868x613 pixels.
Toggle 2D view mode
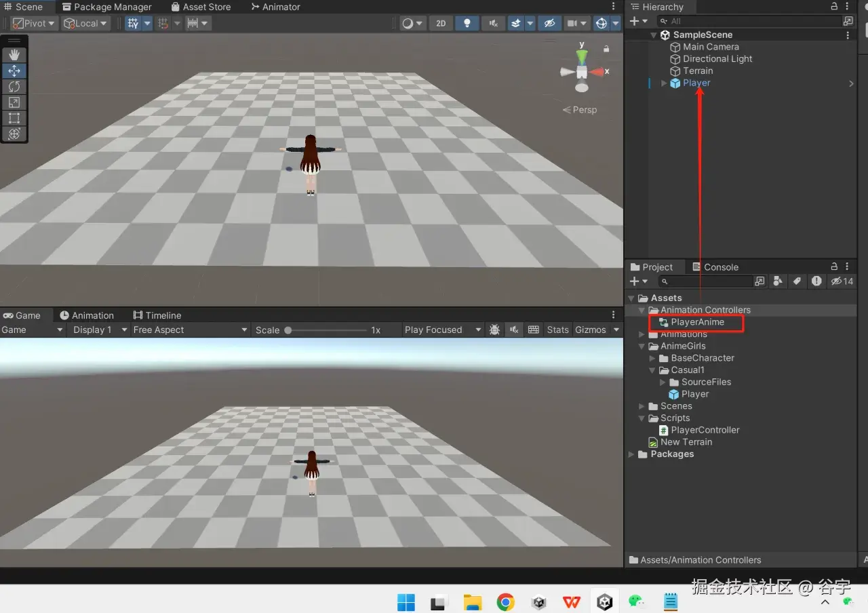(x=441, y=23)
